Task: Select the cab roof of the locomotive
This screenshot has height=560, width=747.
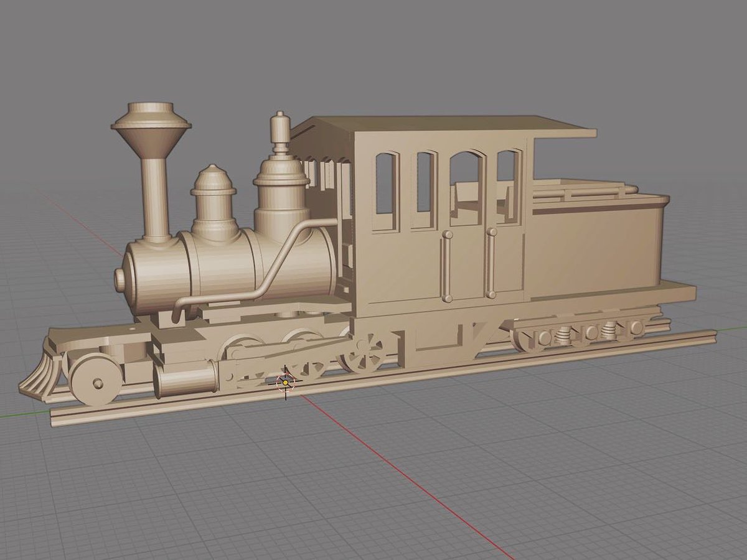Action: tap(442, 128)
